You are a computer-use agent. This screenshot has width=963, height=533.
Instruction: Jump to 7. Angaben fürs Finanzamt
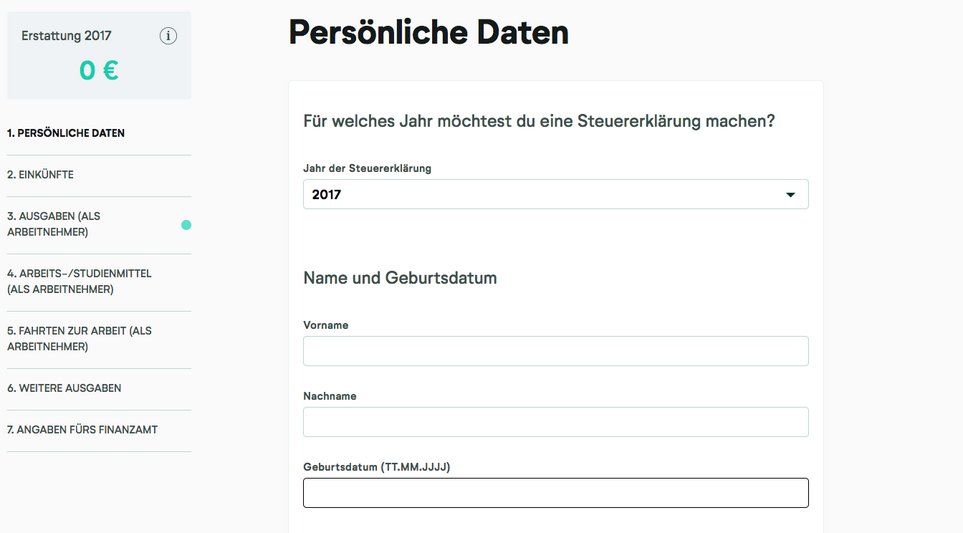(x=82, y=430)
